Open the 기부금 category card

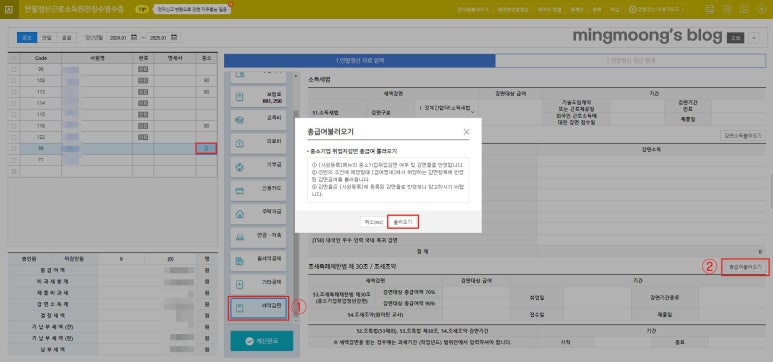pyautogui.click(x=258, y=167)
